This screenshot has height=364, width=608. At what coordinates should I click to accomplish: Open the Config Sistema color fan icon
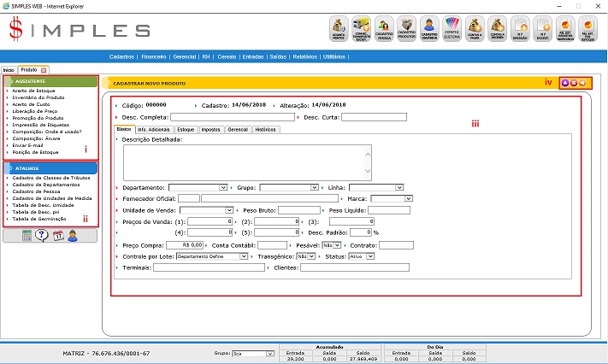(x=453, y=29)
